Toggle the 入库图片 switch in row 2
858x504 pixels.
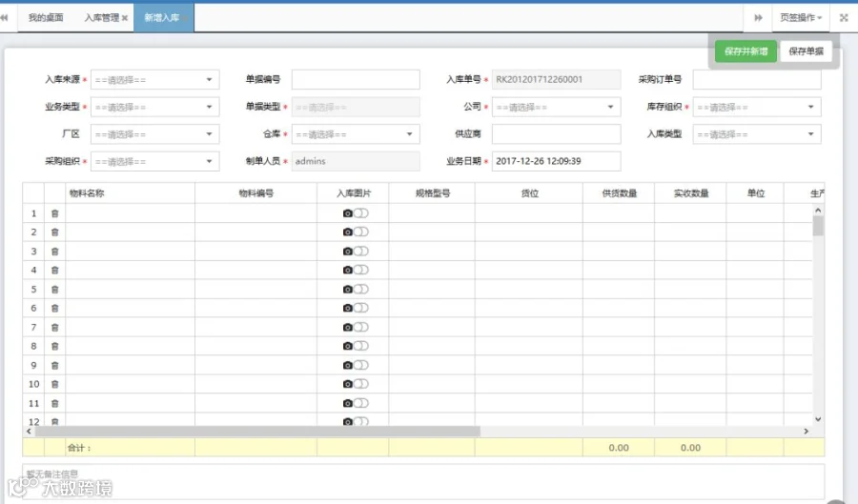[x=361, y=232]
